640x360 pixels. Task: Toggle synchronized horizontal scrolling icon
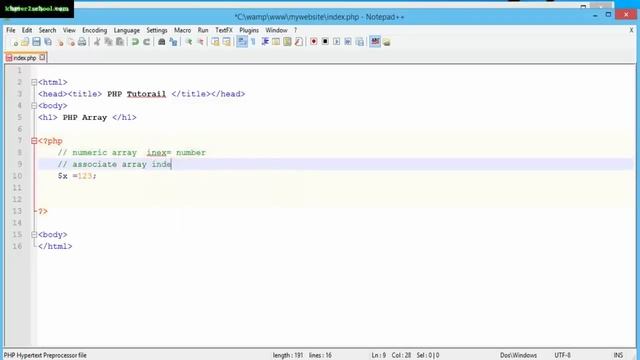tap(226, 42)
